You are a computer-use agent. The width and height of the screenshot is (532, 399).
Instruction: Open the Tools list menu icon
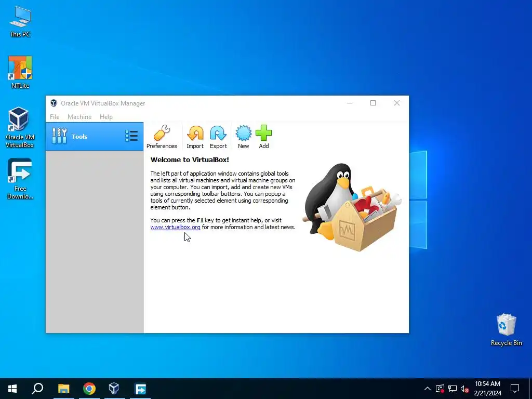click(131, 136)
